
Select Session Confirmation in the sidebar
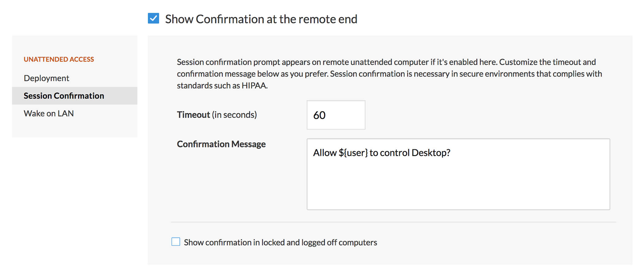tap(64, 96)
